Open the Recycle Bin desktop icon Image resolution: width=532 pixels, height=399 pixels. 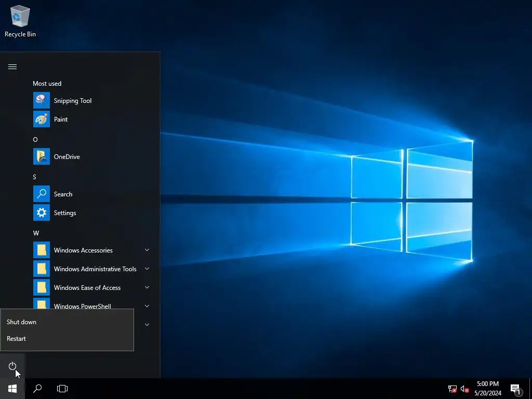(x=20, y=21)
